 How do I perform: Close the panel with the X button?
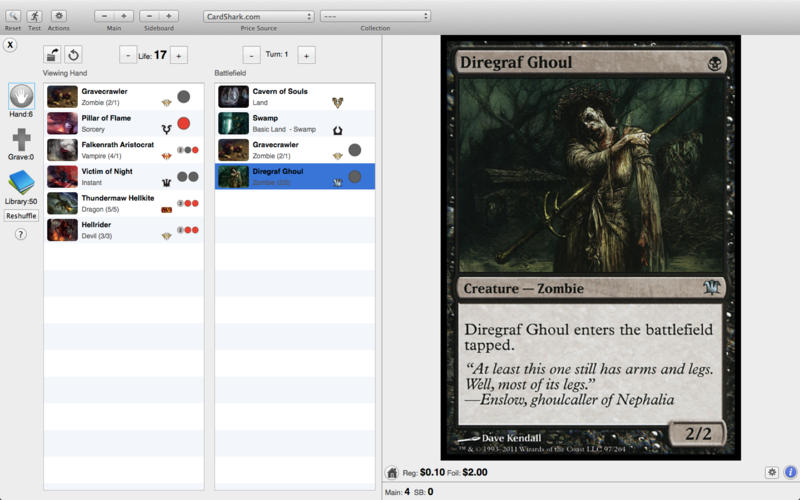point(10,46)
